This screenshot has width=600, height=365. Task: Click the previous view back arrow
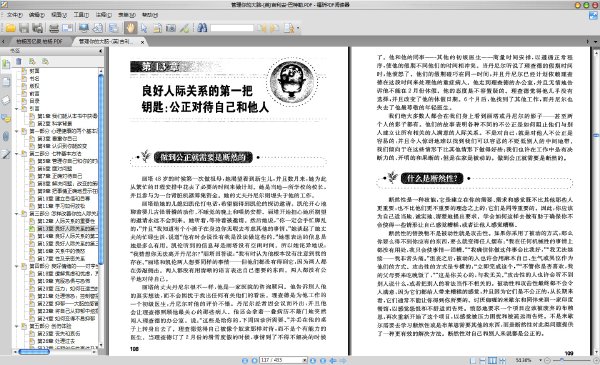tap(333, 360)
